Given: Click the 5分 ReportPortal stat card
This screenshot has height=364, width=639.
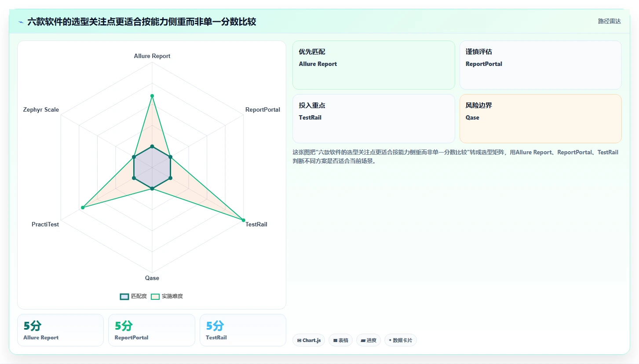Looking at the screenshot, I should (152, 330).
